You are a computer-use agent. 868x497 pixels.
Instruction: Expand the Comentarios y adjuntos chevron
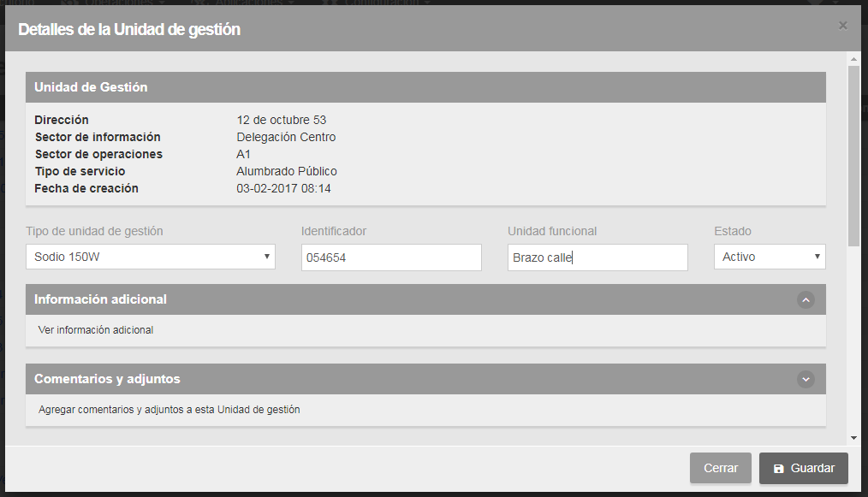(x=805, y=379)
